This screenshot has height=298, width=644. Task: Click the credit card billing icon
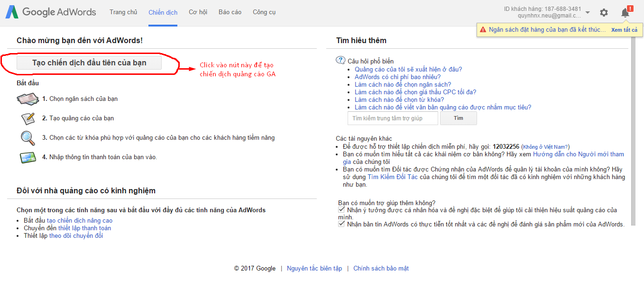28,157
